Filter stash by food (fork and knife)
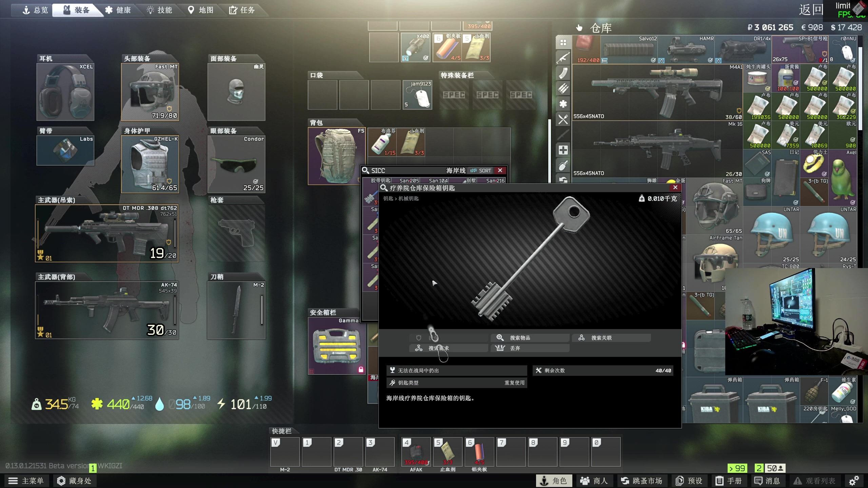This screenshot has width=868, height=488. coord(563,119)
